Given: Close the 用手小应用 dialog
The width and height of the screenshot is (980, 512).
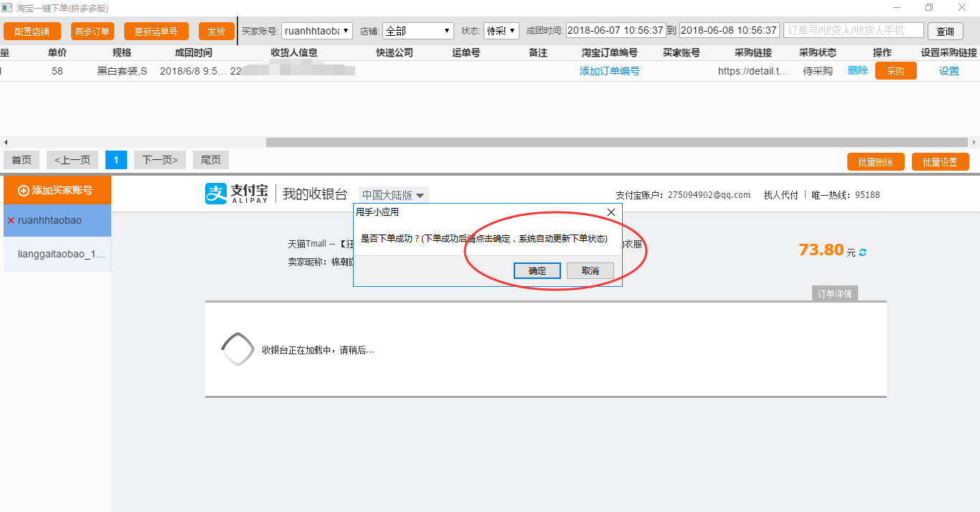Looking at the screenshot, I should coord(611,212).
